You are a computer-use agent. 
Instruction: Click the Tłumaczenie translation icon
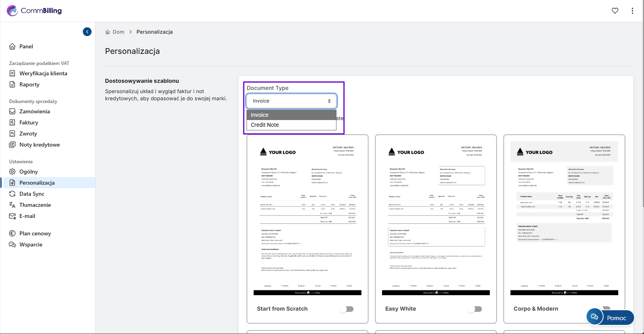[x=12, y=205]
